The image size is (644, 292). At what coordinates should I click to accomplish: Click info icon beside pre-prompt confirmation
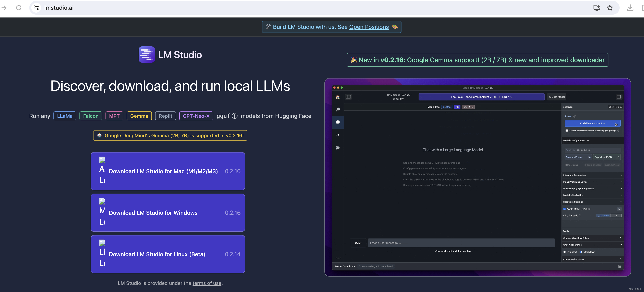click(618, 131)
